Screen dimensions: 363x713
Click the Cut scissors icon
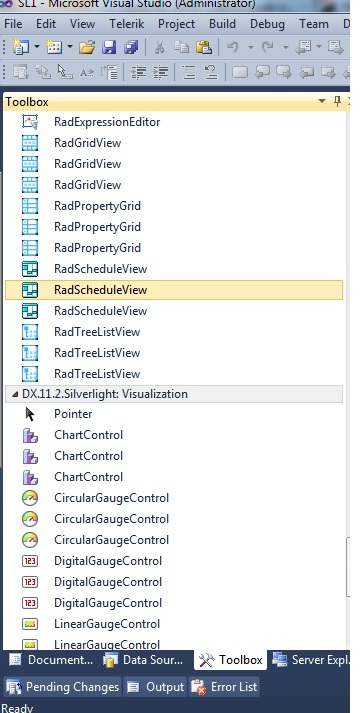[159, 47]
